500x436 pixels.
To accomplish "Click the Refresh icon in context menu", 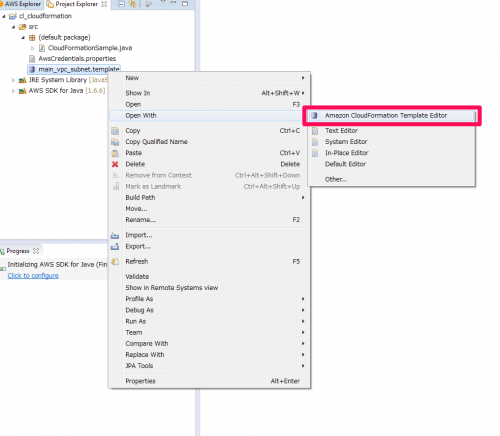I will pos(115,262).
